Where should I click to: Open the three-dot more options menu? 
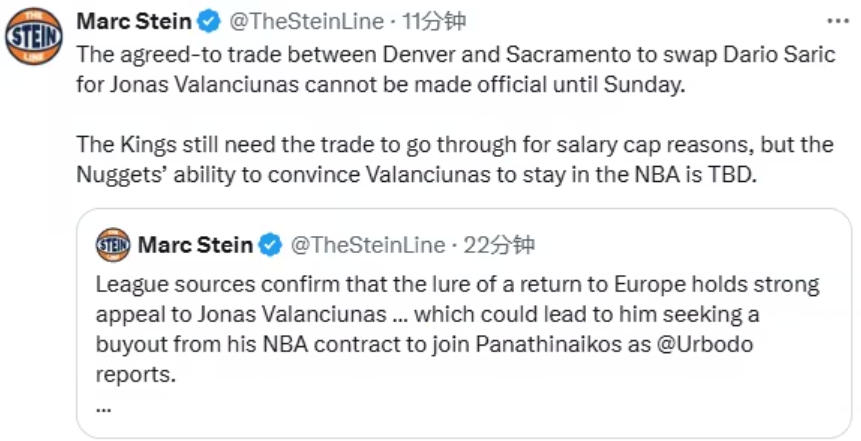(x=838, y=21)
